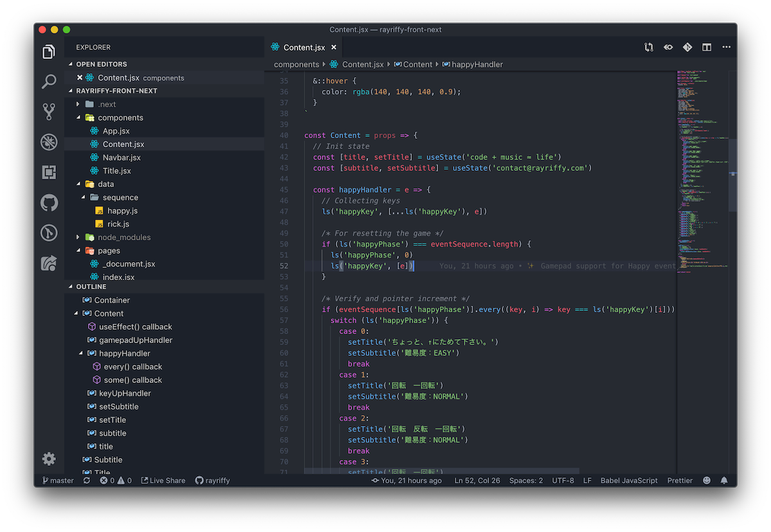Open the GitHub view in activity bar
Screen dimensions: 771x532
click(49, 203)
